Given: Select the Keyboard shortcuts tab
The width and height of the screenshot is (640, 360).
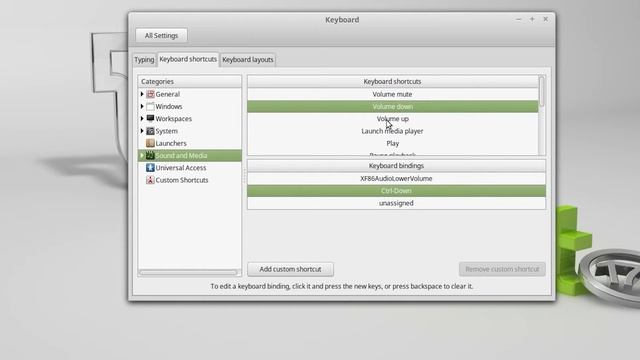Looking at the screenshot, I should [188, 59].
